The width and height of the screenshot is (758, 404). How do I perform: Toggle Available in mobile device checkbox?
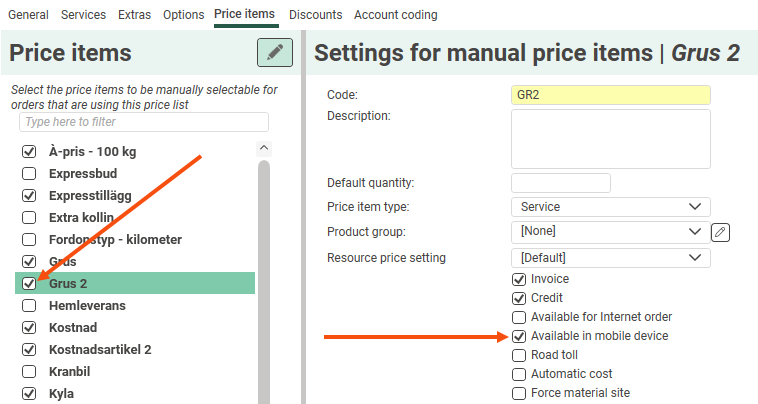(519, 336)
